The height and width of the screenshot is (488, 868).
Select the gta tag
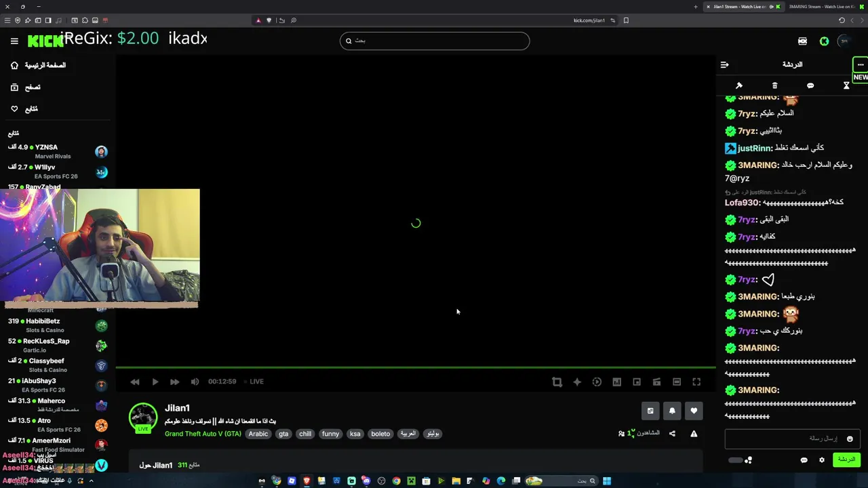tap(283, 434)
